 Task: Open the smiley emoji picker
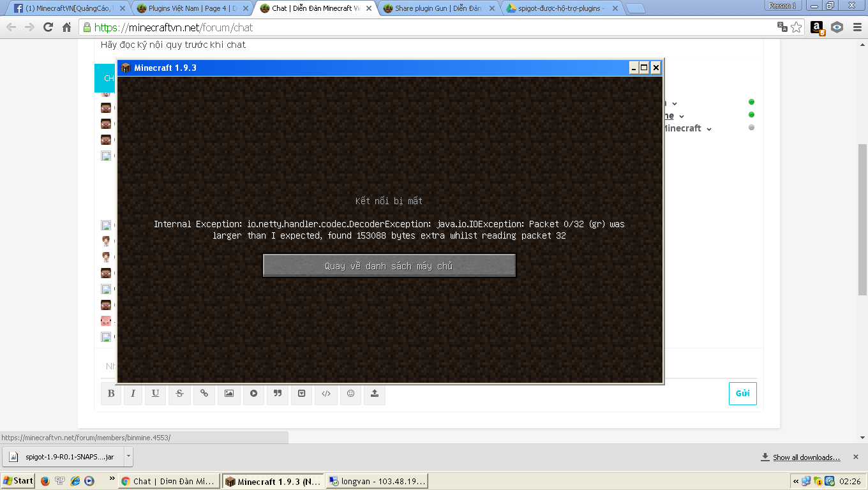pyautogui.click(x=350, y=394)
